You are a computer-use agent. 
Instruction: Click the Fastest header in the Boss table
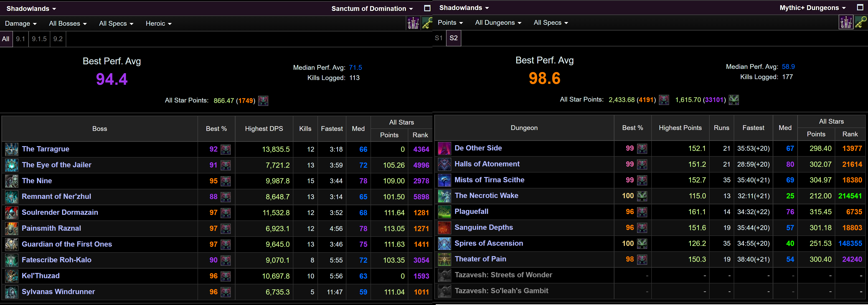click(x=332, y=129)
